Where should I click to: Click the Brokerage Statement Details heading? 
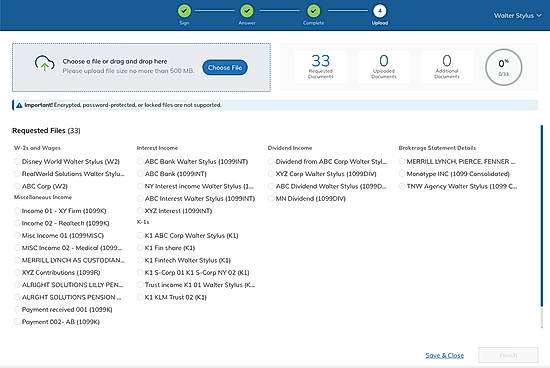tap(437, 148)
